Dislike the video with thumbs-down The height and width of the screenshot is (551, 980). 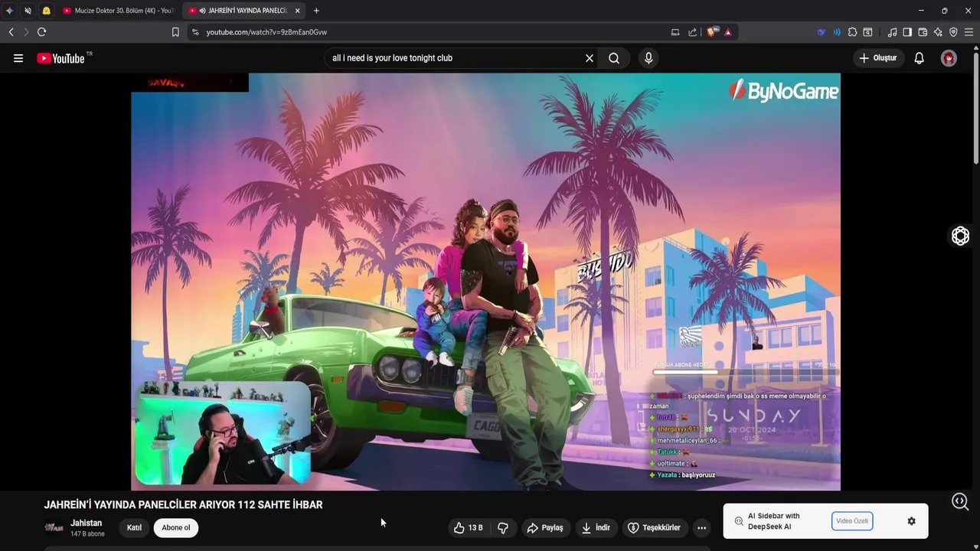tap(503, 527)
